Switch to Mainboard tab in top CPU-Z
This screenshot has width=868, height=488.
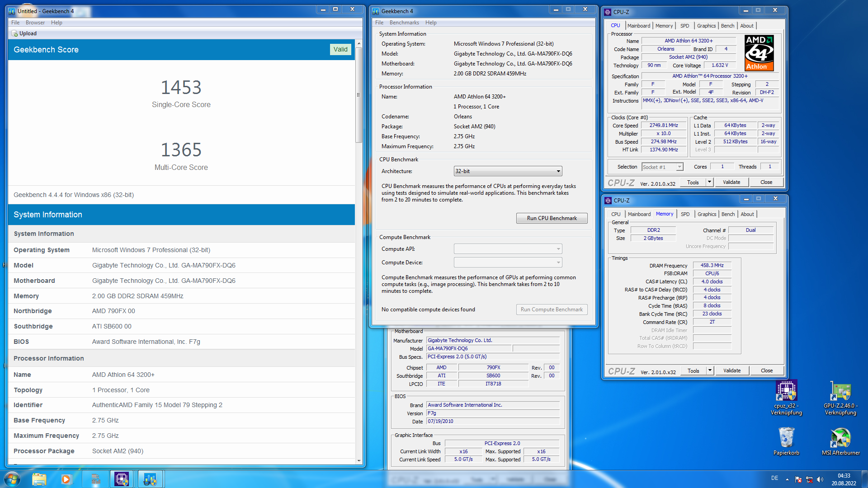(x=639, y=26)
